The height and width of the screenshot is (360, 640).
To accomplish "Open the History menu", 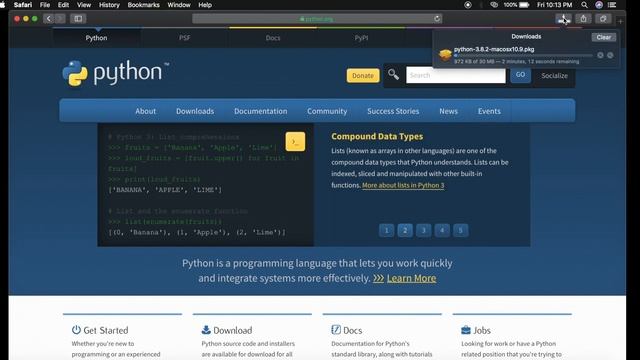I will click(x=109, y=5).
